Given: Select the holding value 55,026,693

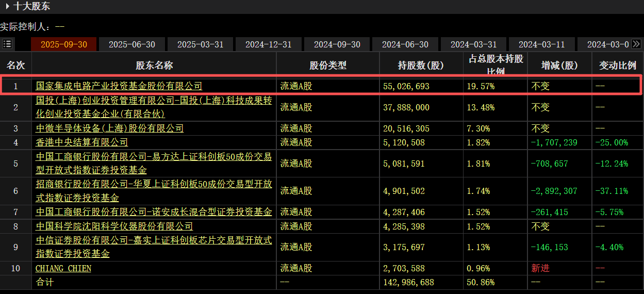Looking at the screenshot, I should tap(406, 86).
